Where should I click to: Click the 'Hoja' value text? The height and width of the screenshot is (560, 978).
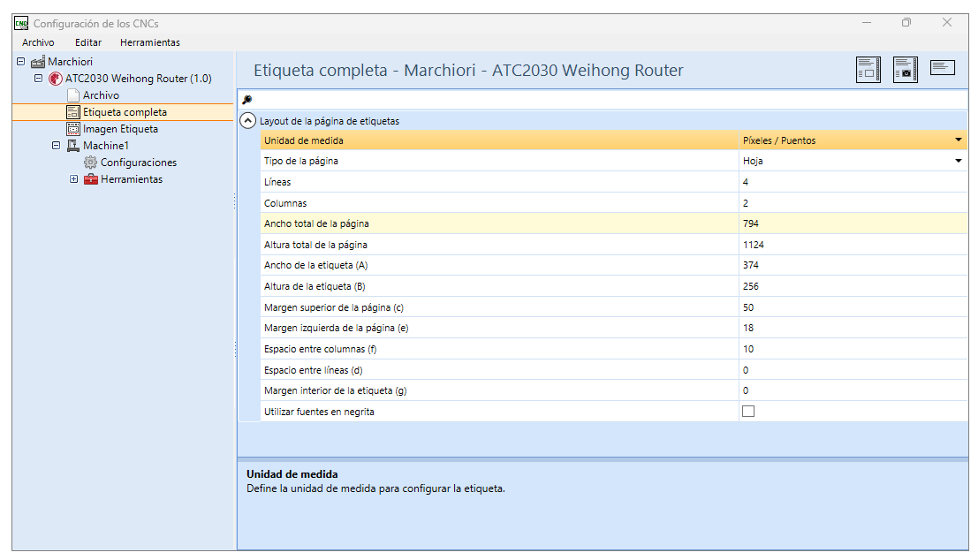pyautogui.click(x=753, y=162)
